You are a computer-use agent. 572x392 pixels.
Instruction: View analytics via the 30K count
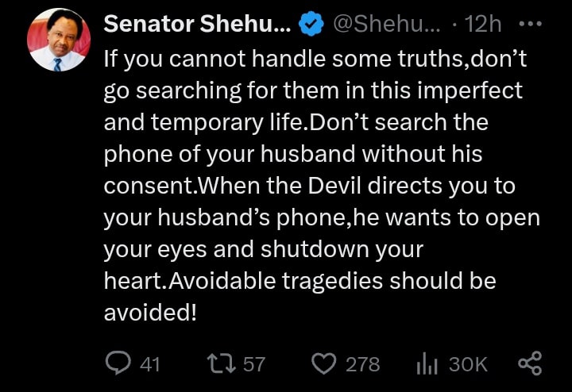pyautogui.click(x=468, y=364)
